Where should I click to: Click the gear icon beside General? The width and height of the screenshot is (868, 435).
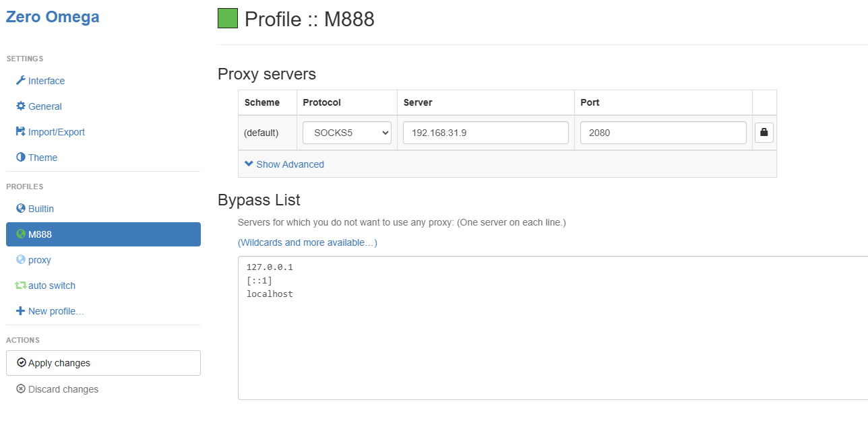click(20, 106)
